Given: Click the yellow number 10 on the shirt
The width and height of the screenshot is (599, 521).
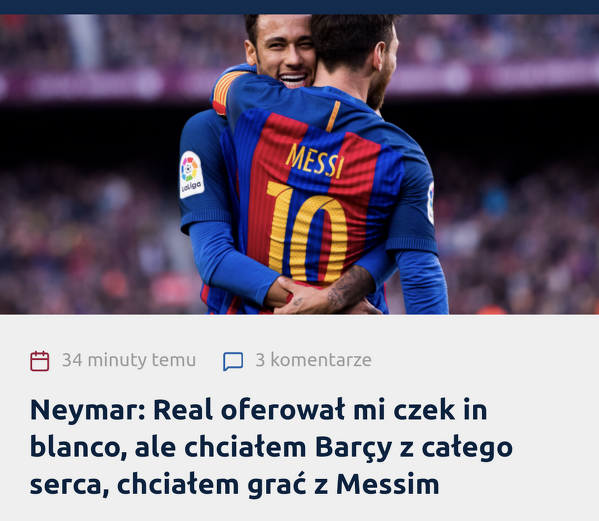Looking at the screenshot, I should point(307,232).
